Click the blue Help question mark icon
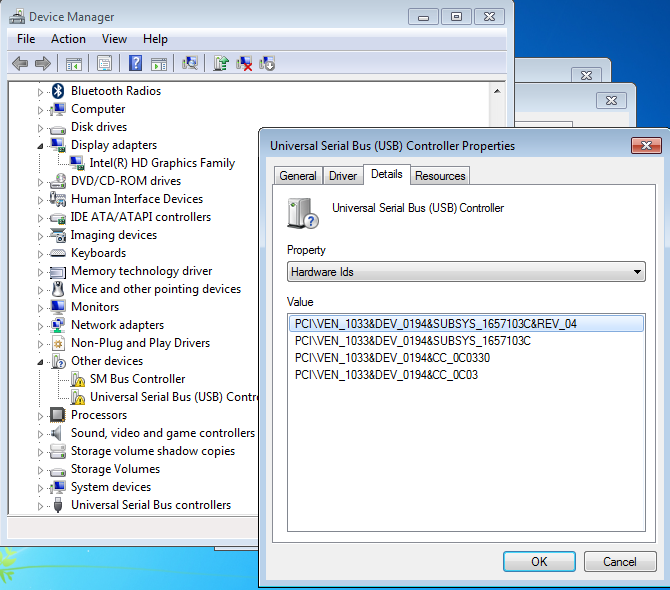 coord(135,64)
